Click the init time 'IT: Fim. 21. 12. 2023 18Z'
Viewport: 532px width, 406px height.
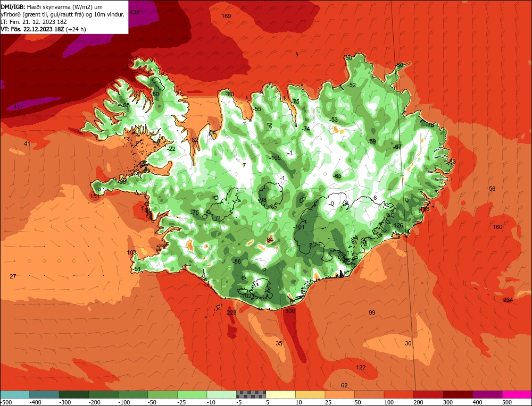tap(34, 22)
